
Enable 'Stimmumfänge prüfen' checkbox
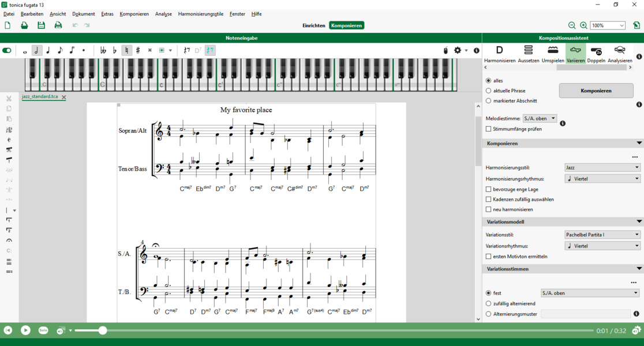point(488,129)
